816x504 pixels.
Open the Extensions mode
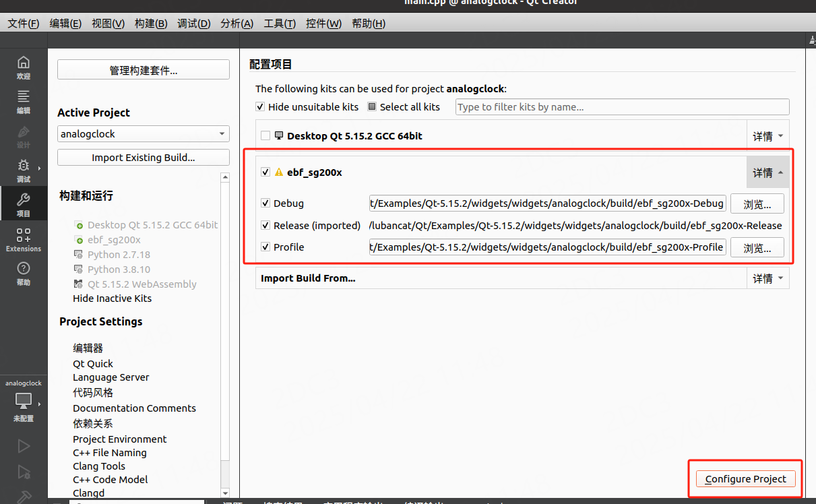(24, 240)
